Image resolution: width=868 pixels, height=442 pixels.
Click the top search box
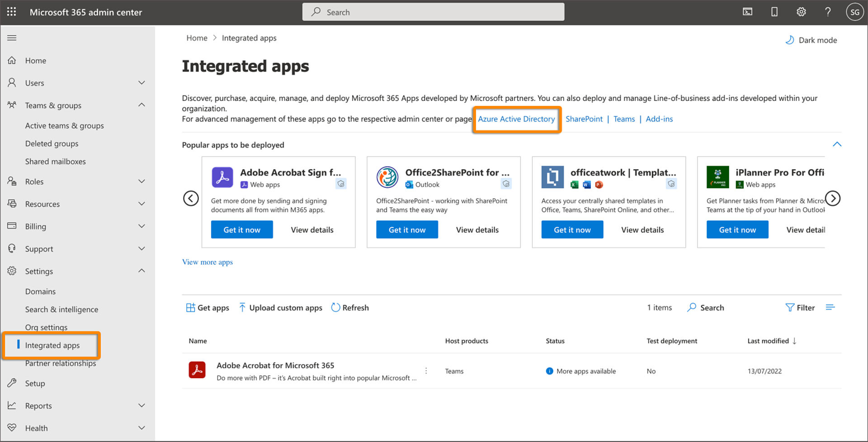pyautogui.click(x=433, y=12)
